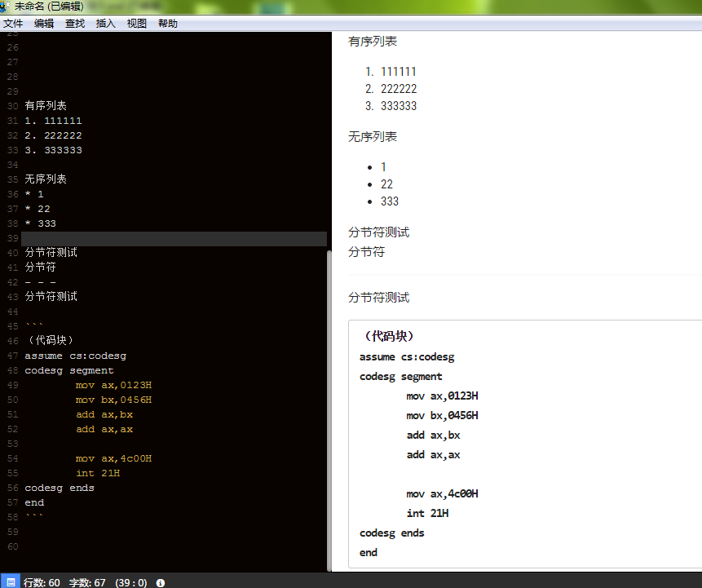702x588 pixels.
Task: Click editor line 'add ax,ax'
Action: [x=104, y=429]
